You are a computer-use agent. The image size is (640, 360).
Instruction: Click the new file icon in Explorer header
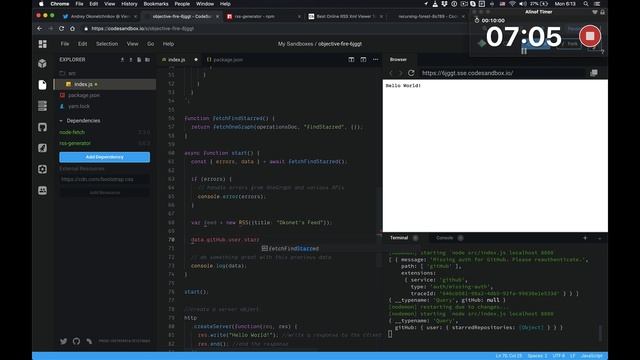click(x=139, y=60)
